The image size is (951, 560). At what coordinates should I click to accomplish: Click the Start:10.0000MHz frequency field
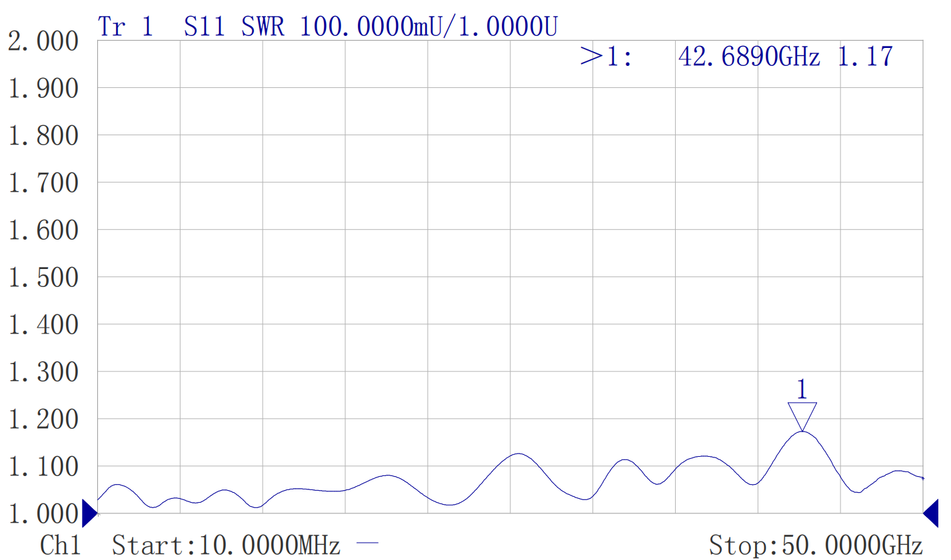(226, 545)
